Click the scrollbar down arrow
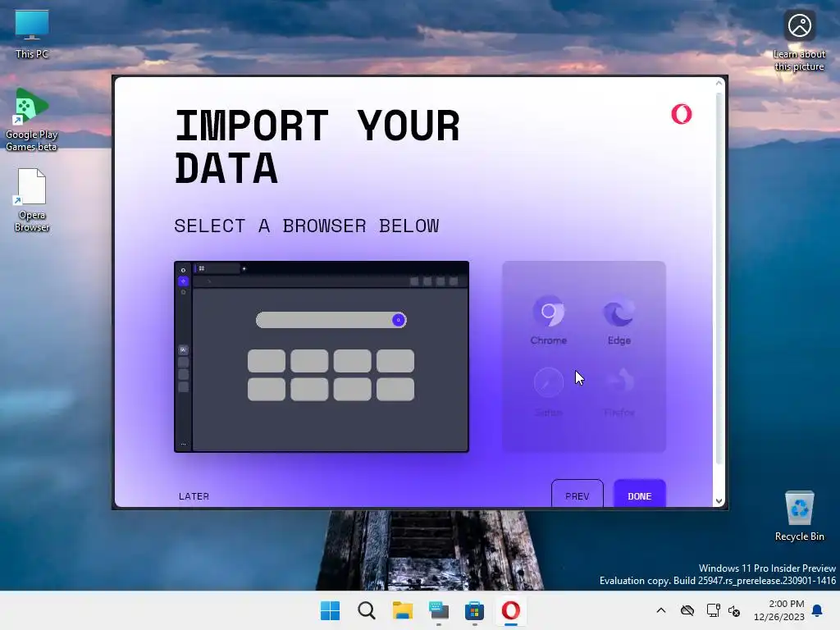The height and width of the screenshot is (630, 840). point(719,501)
